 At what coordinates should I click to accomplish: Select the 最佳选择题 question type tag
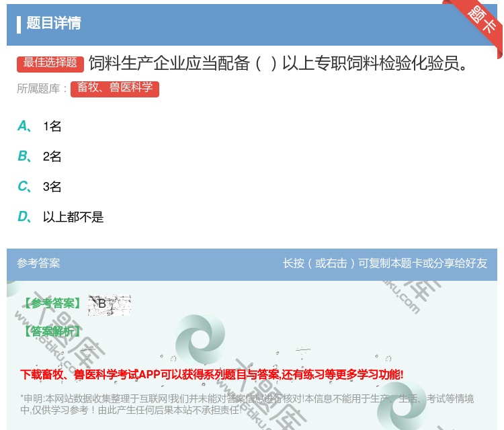(50, 64)
